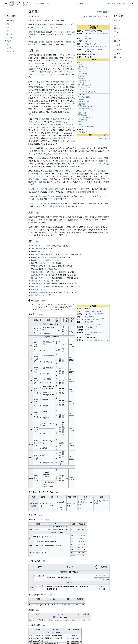This screenshot has width=138, height=644.
Task: Switch to the ページ tab
Action: 31,17
